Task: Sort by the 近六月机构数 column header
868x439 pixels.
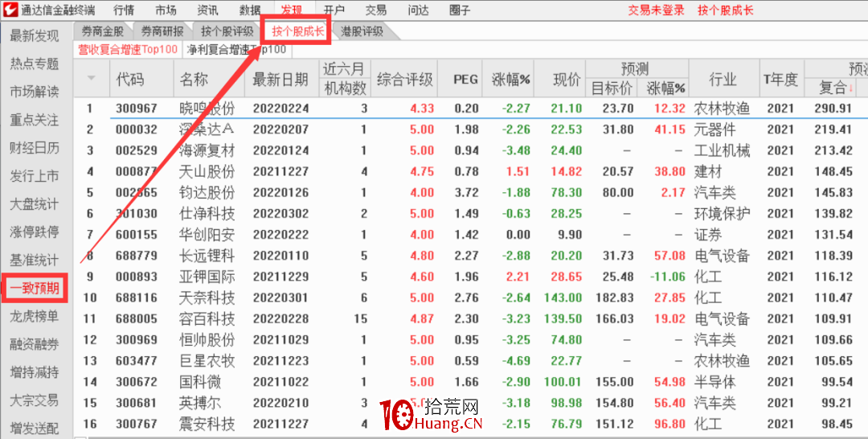Action: 344,78
